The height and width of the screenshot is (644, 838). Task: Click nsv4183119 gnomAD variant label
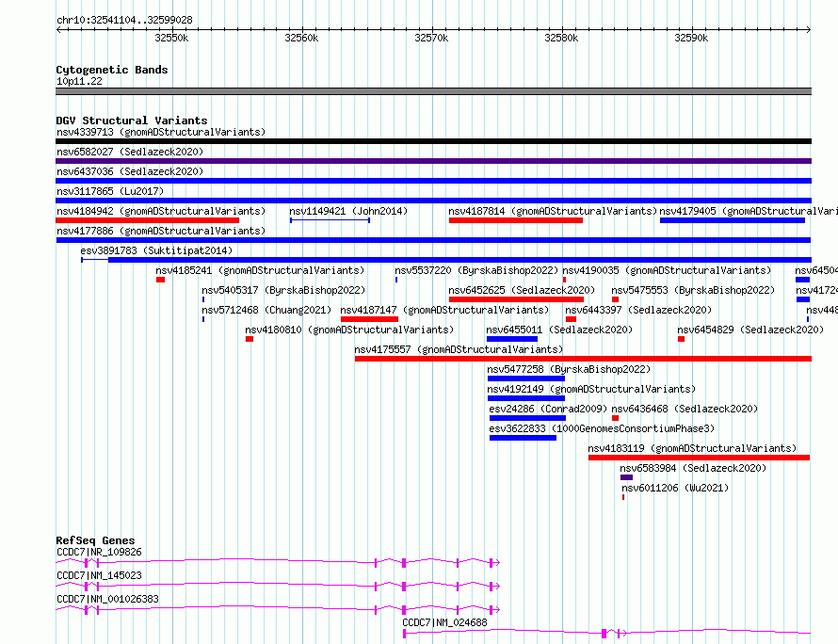coord(692,448)
